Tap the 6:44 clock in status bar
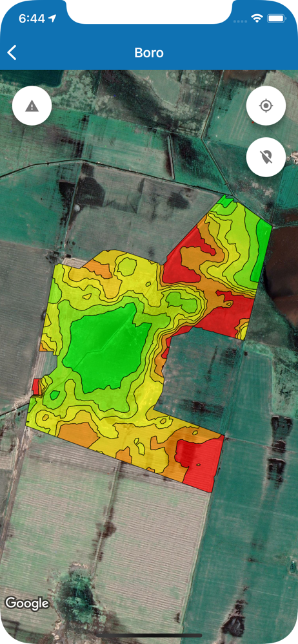The width and height of the screenshot is (298, 644). (31, 19)
